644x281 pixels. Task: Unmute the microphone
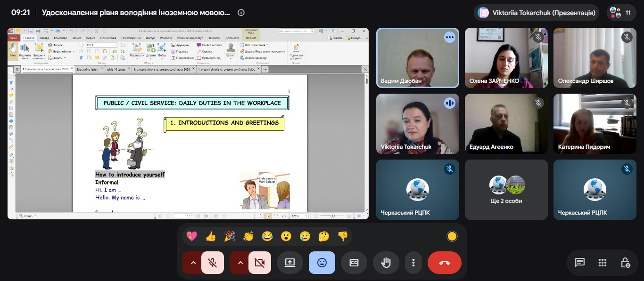[x=213, y=263]
